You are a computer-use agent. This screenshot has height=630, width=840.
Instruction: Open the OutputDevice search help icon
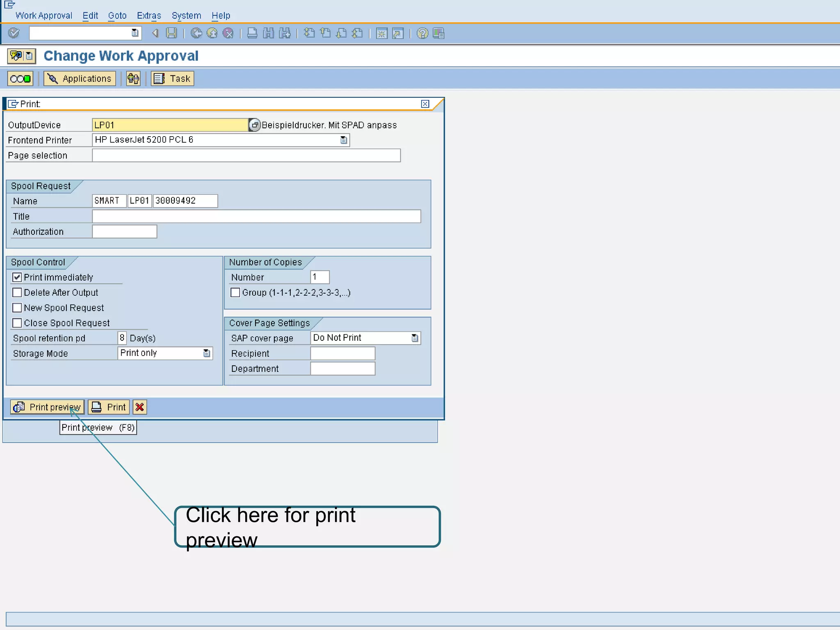click(x=254, y=125)
